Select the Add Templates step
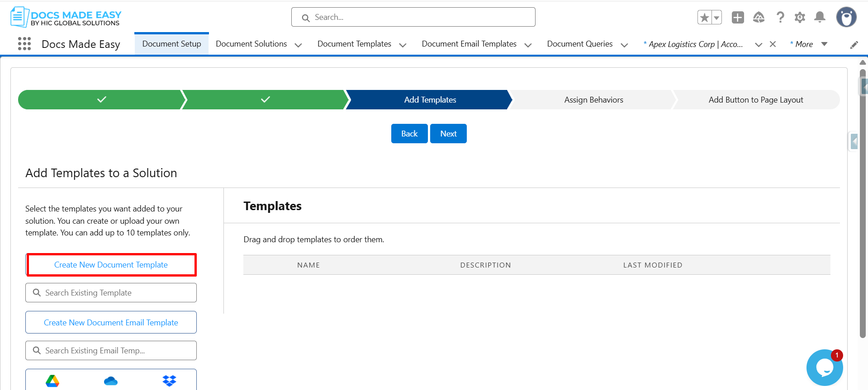 [430, 99]
